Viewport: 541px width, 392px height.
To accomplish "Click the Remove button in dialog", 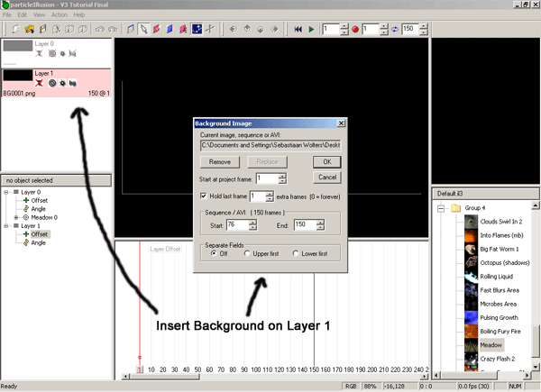I will (x=219, y=161).
